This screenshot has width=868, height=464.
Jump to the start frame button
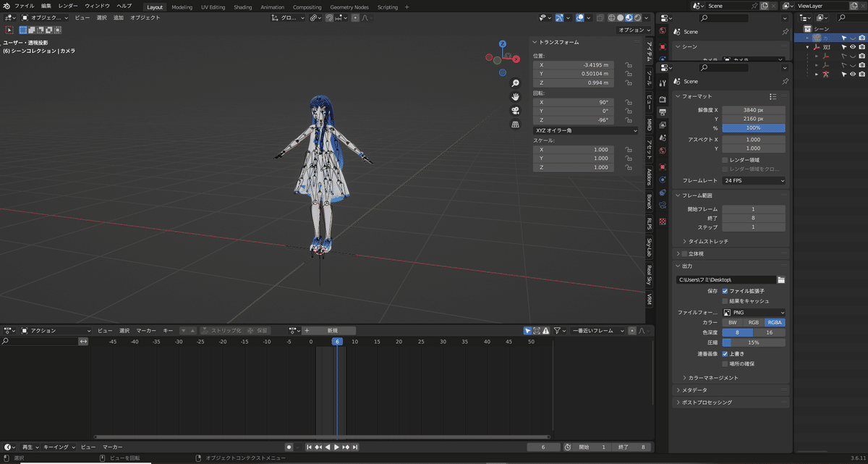pyautogui.click(x=309, y=447)
